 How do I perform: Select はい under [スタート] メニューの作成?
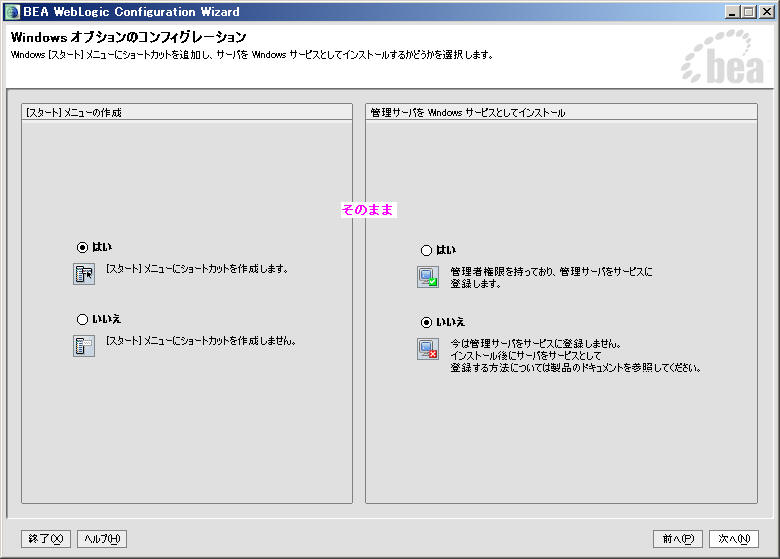(83, 247)
